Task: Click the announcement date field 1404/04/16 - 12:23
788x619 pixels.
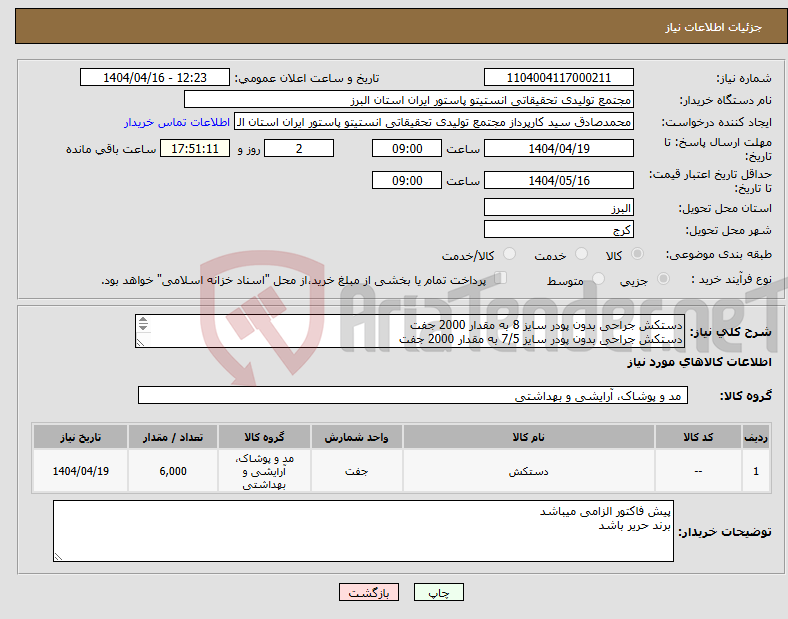Action: click(x=155, y=77)
